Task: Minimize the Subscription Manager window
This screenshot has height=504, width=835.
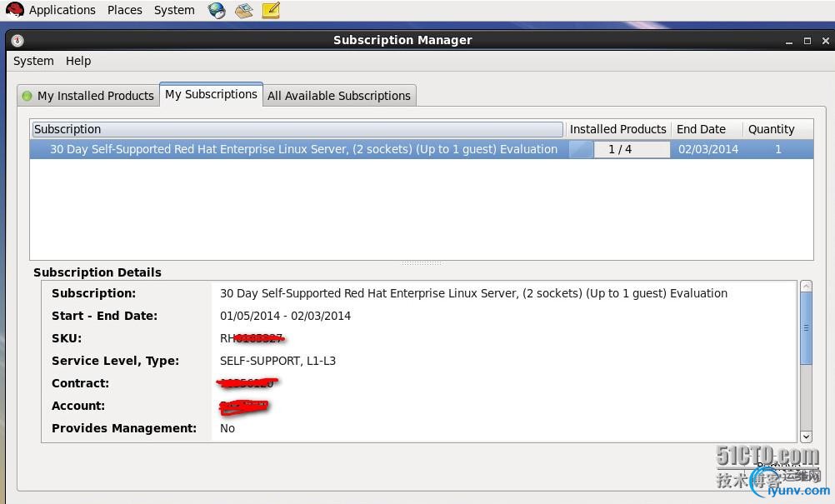Action: (x=788, y=41)
